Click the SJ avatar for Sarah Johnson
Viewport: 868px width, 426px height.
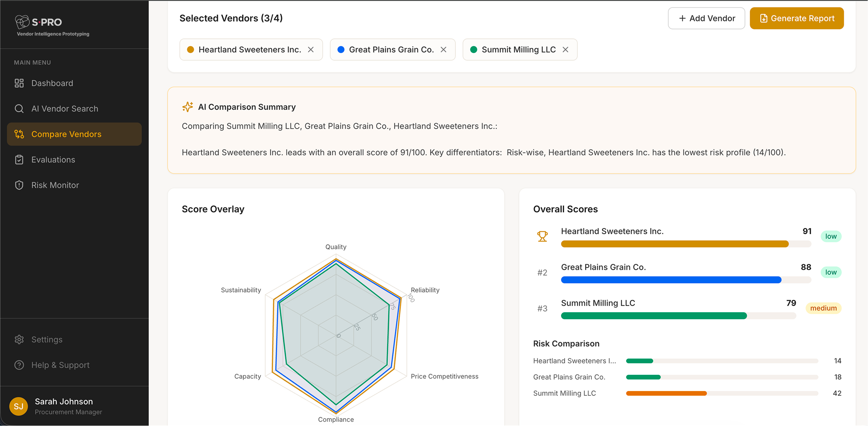pos(18,406)
